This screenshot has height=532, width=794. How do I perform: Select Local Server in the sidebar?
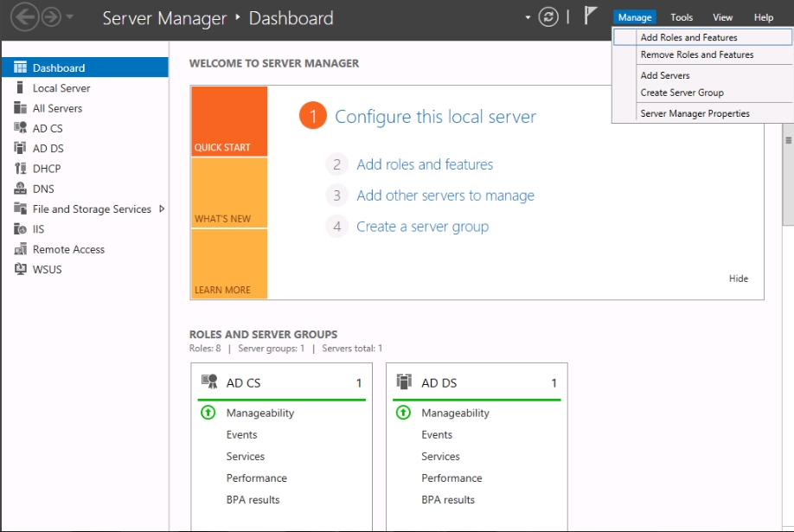pyautogui.click(x=61, y=88)
